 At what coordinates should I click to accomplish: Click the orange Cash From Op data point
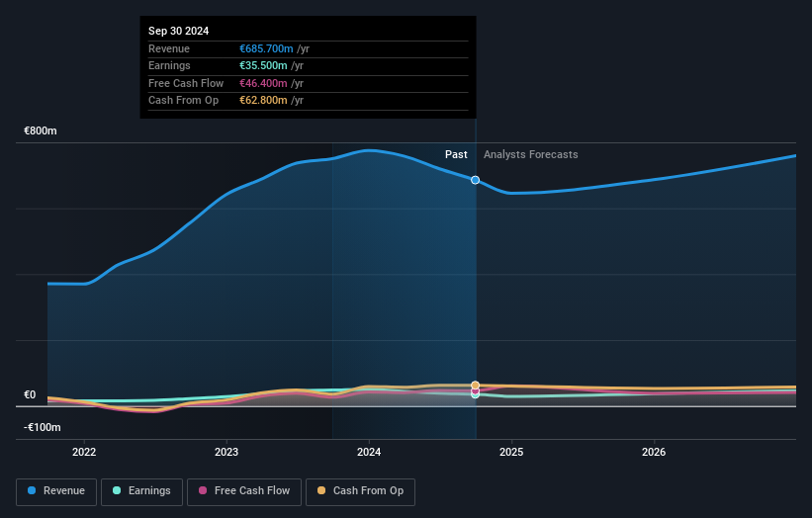click(x=475, y=385)
